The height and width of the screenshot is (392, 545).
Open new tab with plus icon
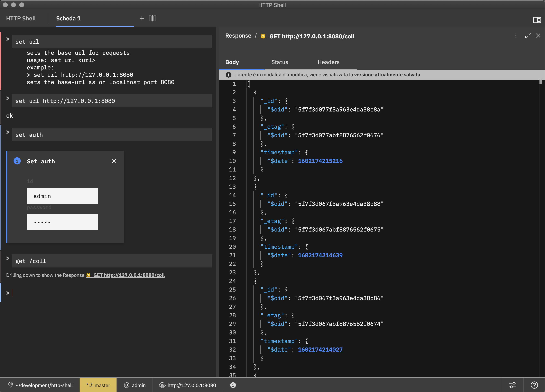[142, 19]
